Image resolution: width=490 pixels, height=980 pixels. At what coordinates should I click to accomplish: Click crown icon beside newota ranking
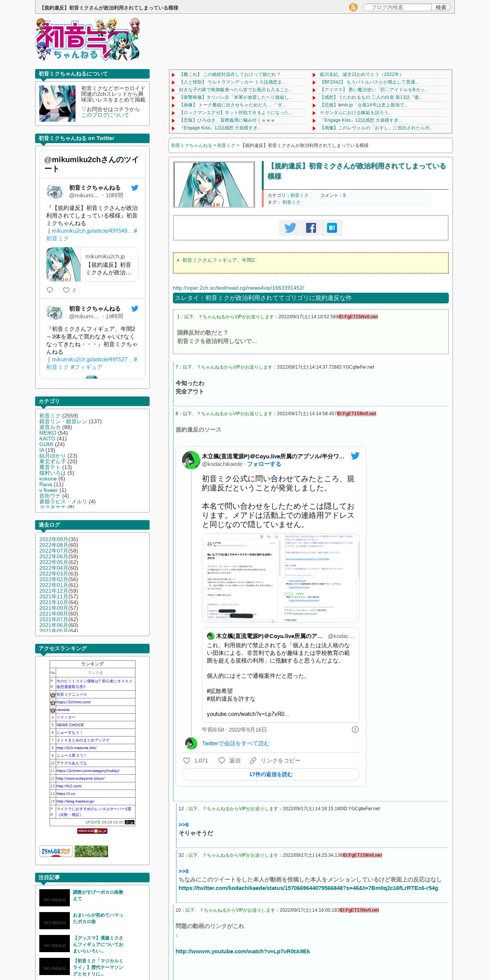click(x=53, y=710)
